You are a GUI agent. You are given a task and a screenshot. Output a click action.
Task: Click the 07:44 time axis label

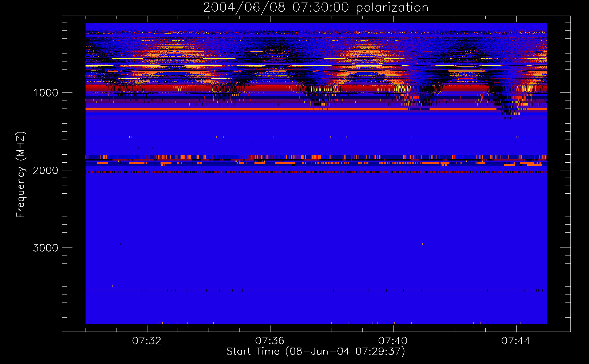click(x=516, y=341)
